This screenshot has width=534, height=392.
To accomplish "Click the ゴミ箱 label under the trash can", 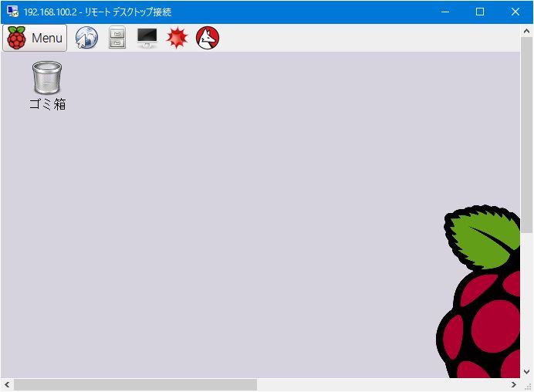I will click(x=47, y=104).
